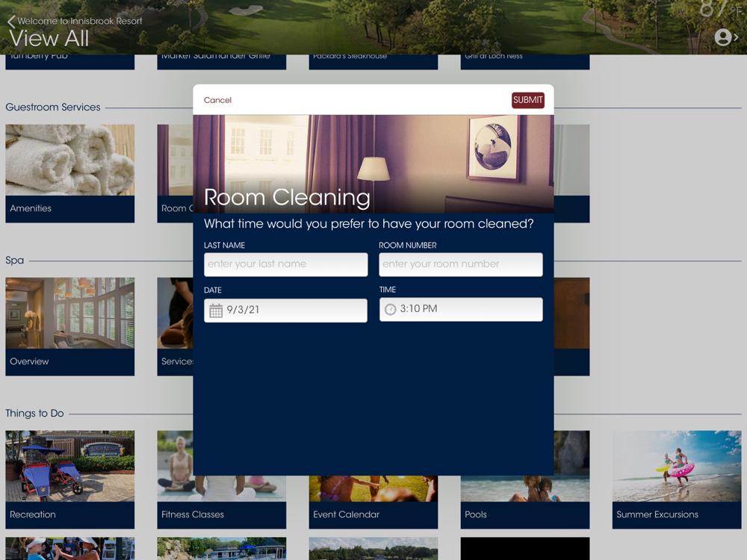Image resolution: width=747 pixels, height=560 pixels.
Task: Open the time picker showing 3:10 PM
Action: (461, 310)
